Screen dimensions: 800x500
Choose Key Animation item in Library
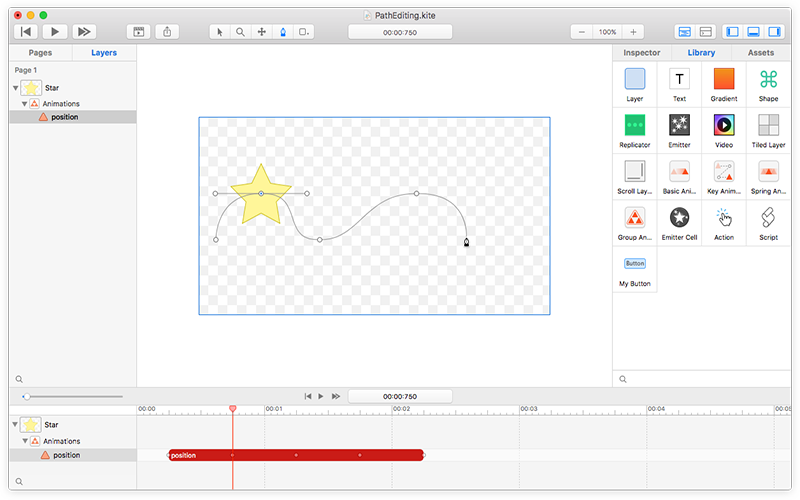coord(724,177)
